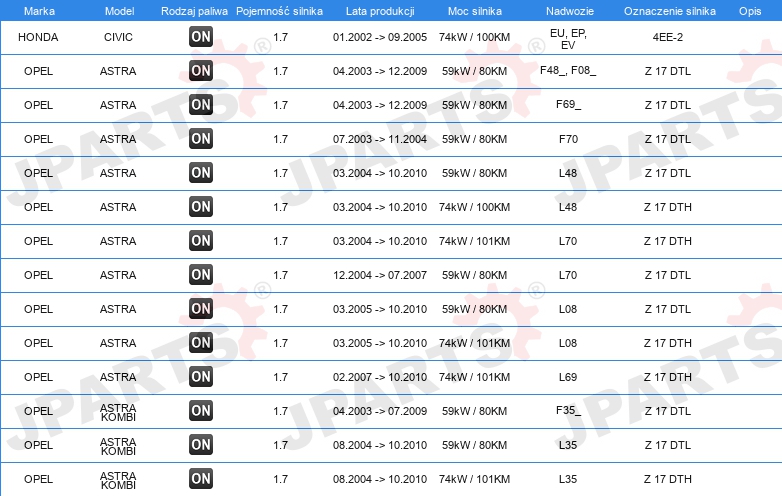Click the ON badge in the L48 Z 17 DTL row
This screenshot has width=782, height=496.
pos(201,172)
